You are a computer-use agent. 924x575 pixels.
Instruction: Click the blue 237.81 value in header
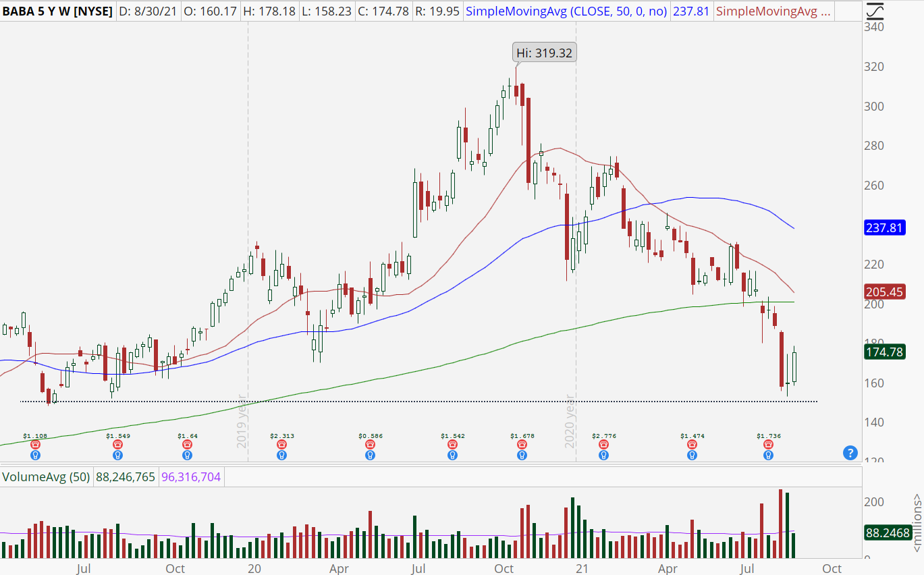pyautogui.click(x=690, y=11)
